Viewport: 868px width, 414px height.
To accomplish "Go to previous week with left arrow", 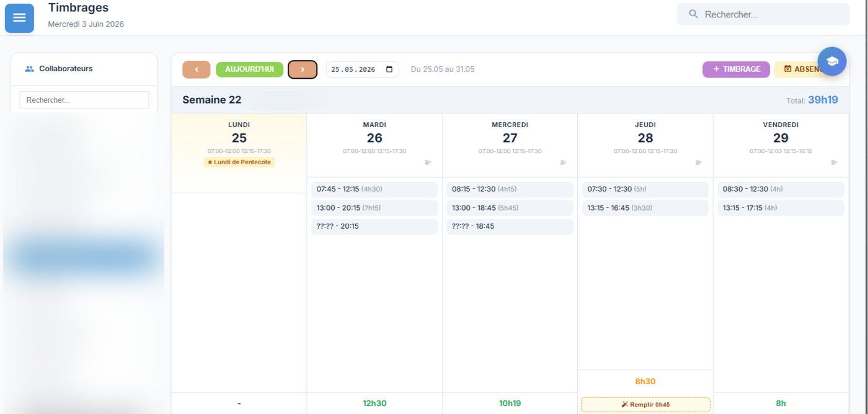I will [197, 69].
